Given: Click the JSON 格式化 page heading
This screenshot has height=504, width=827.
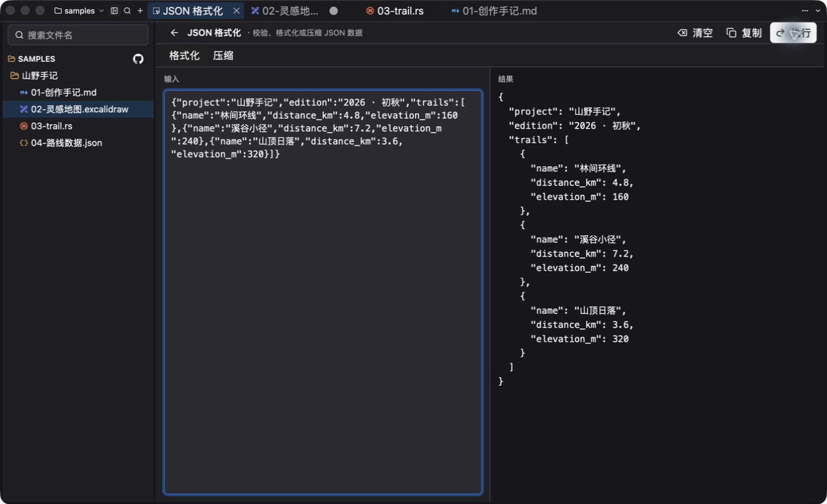Looking at the screenshot, I should tap(214, 33).
